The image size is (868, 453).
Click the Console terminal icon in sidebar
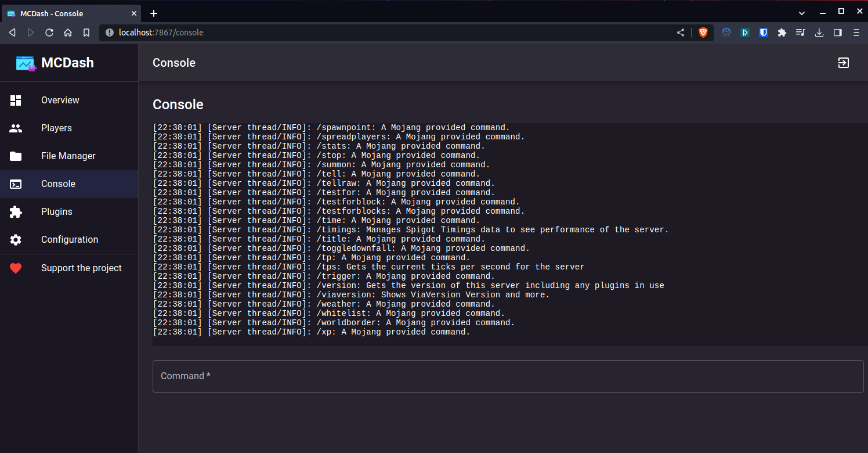click(x=16, y=184)
